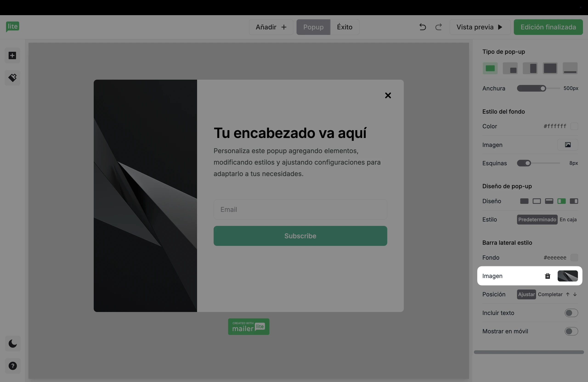The height and width of the screenshot is (382, 588).
Task: Move image position down arrow
Action: point(575,294)
